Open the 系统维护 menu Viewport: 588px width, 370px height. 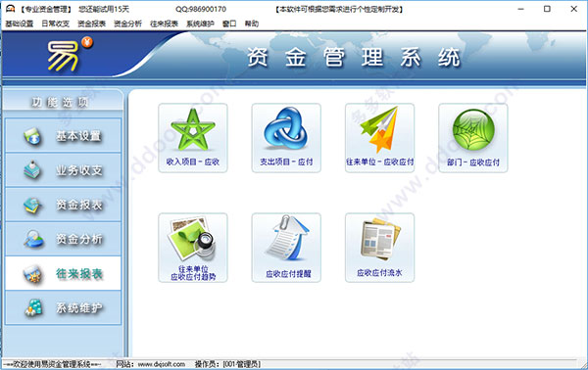pyautogui.click(x=200, y=23)
